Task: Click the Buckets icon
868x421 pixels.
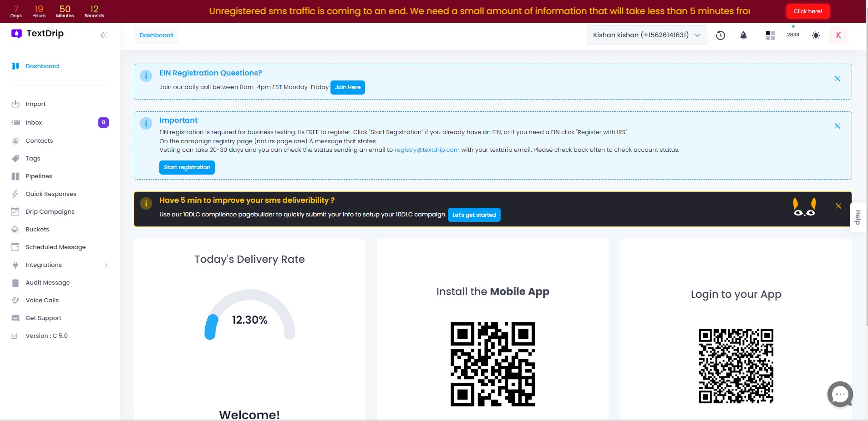Action: pyautogui.click(x=15, y=229)
